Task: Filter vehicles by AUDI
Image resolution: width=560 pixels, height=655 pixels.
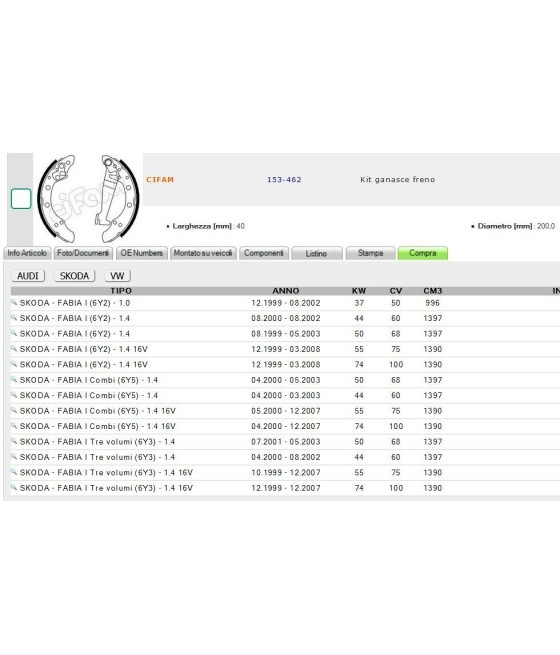Action: tap(28, 276)
